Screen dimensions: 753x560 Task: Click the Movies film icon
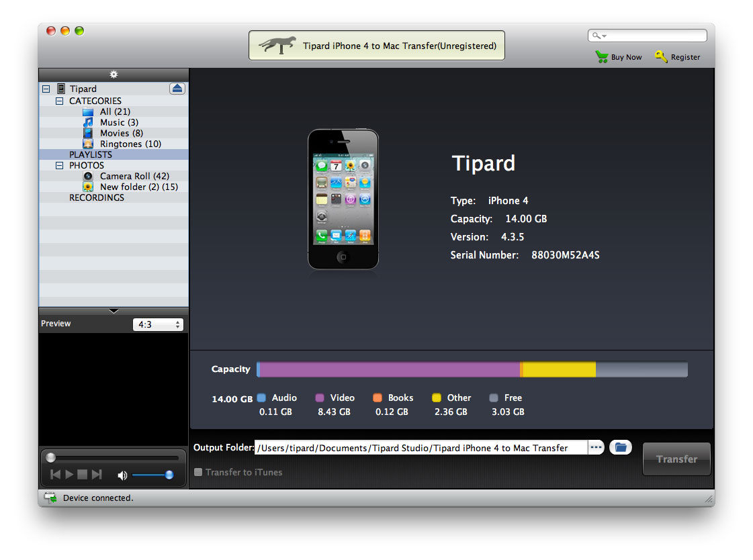click(x=88, y=133)
